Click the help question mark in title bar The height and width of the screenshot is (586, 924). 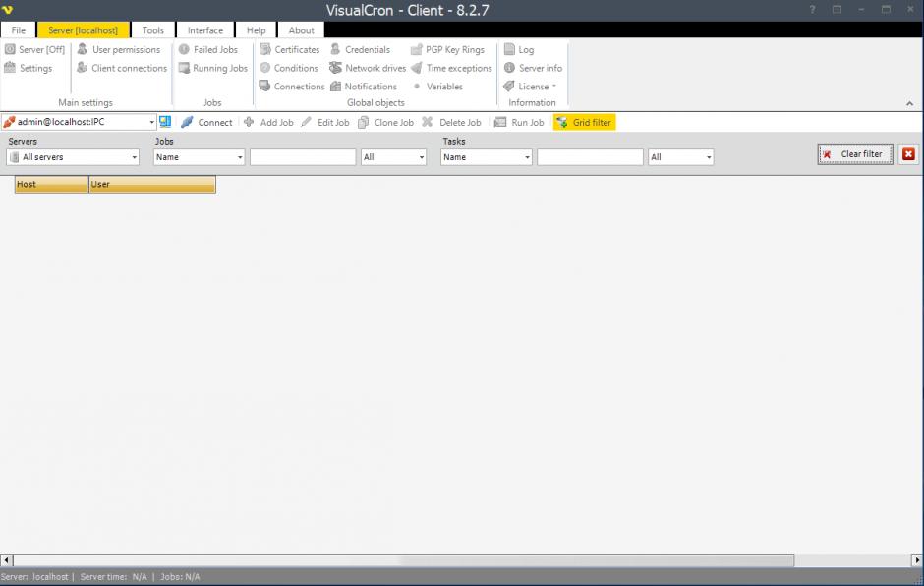(x=812, y=10)
